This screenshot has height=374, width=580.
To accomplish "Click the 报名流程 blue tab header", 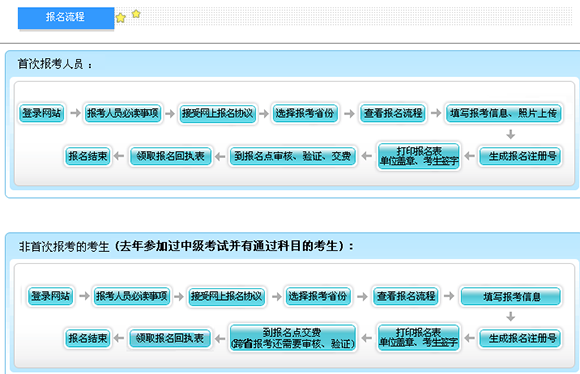I will [66, 17].
